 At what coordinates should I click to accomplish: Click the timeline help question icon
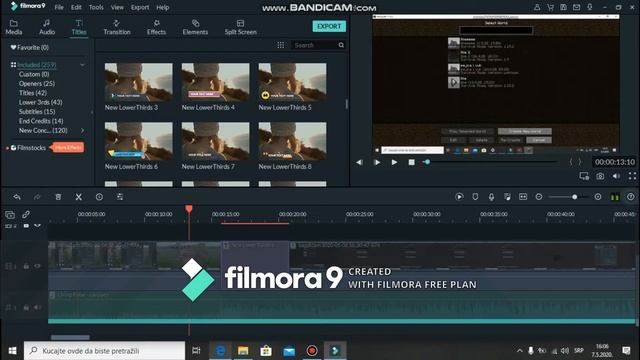coord(631,197)
